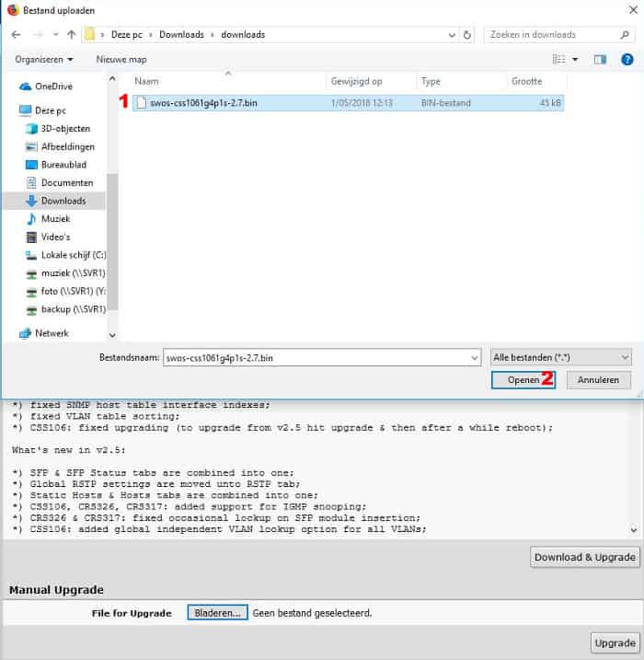Open Lokale schijf (C:) drive
Image resolution: width=644 pixels, height=660 pixels.
[65, 255]
